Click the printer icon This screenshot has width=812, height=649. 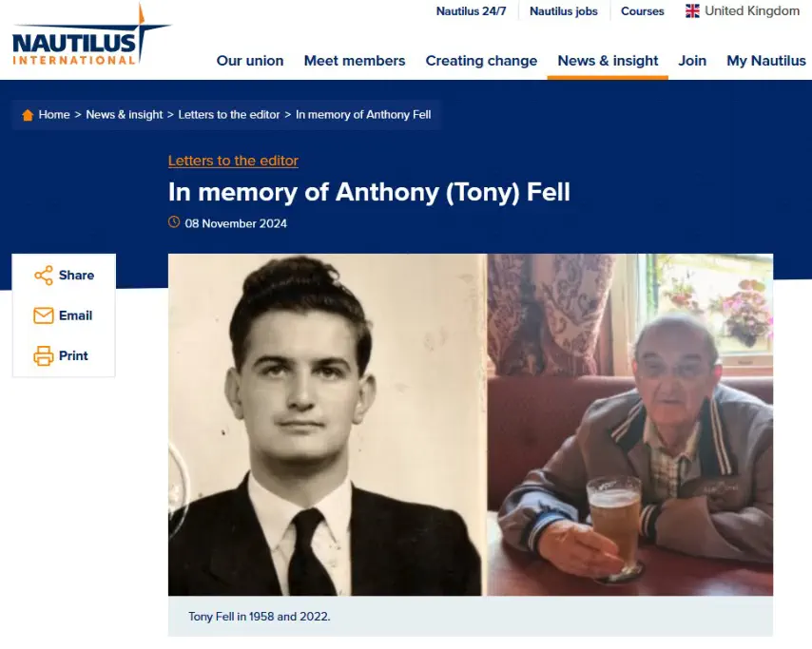[x=44, y=356]
